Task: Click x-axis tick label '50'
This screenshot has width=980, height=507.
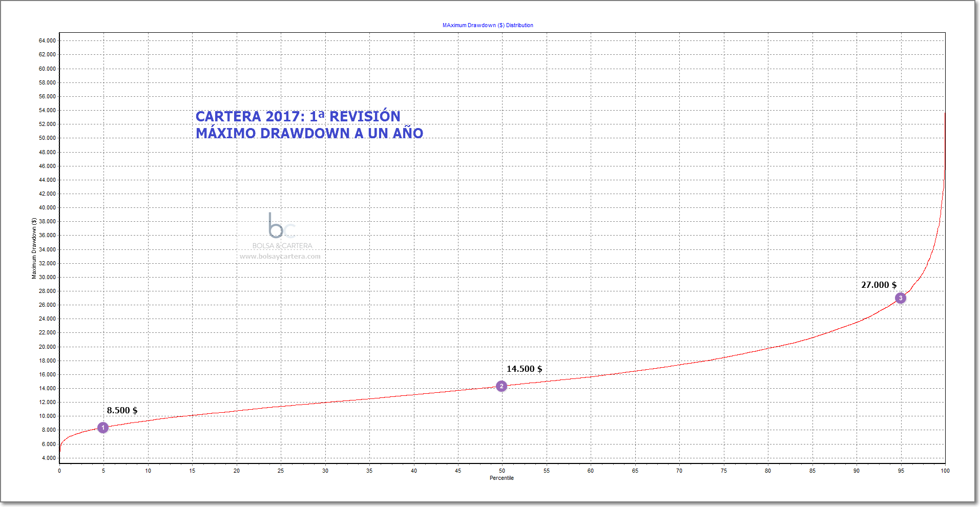Action: (502, 471)
